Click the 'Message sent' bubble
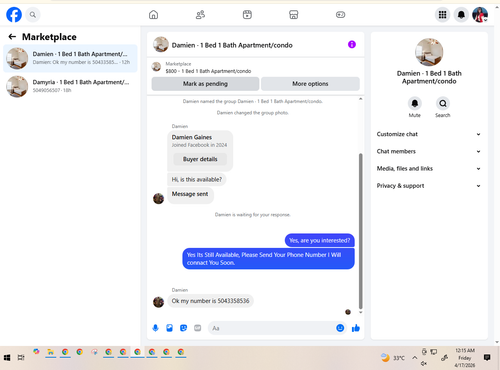 190,195
